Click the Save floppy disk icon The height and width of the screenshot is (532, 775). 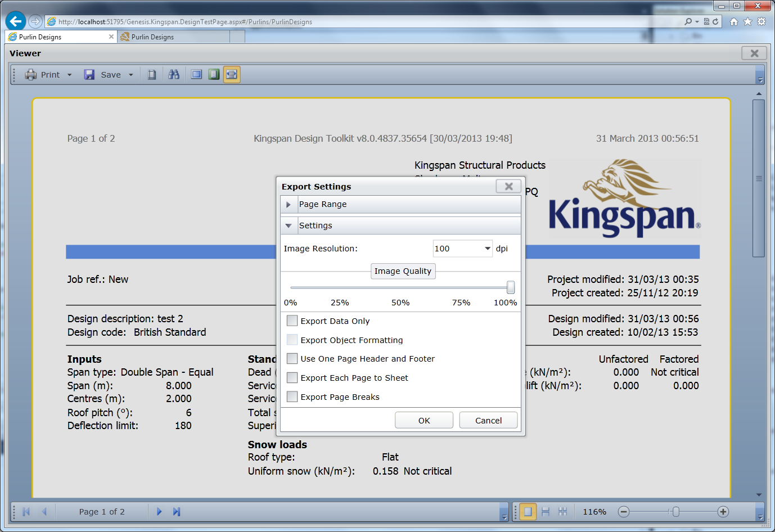[89, 75]
